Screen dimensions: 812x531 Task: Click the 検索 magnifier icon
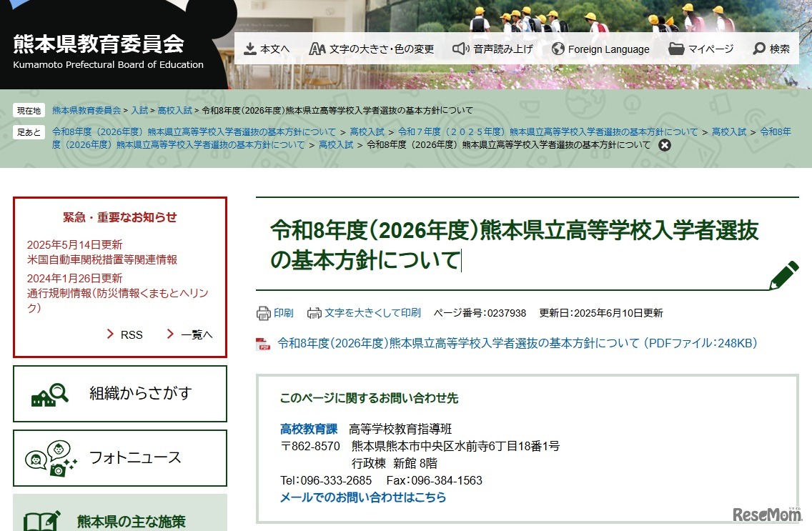(x=759, y=49)
